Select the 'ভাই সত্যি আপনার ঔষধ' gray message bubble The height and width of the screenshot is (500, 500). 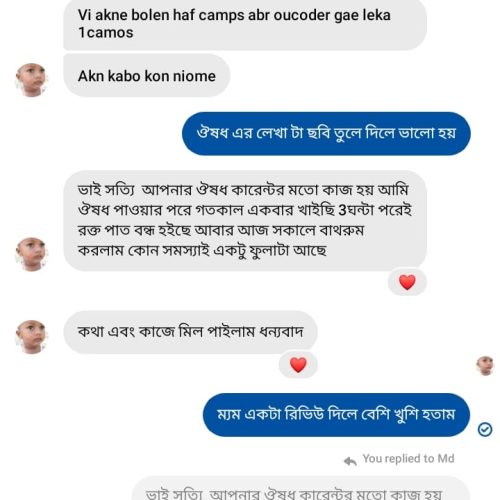(x=245, y=221)
